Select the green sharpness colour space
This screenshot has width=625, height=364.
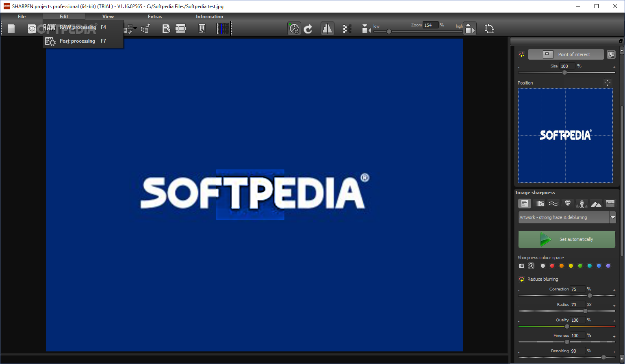pos(580,266)
